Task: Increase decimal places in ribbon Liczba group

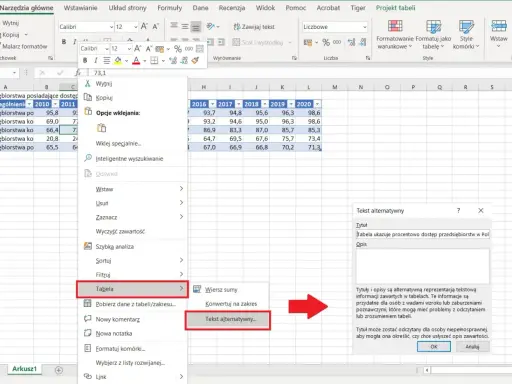Action: click(351, 42)
